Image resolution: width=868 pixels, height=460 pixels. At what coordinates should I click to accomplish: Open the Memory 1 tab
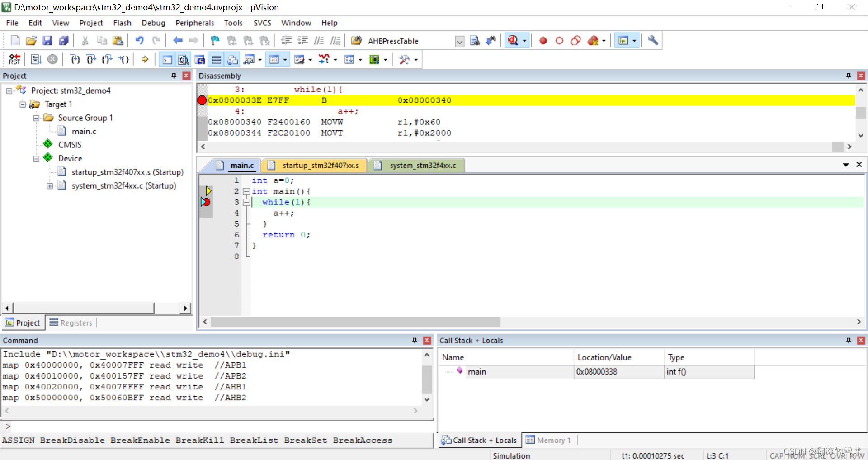click(548, 440)
